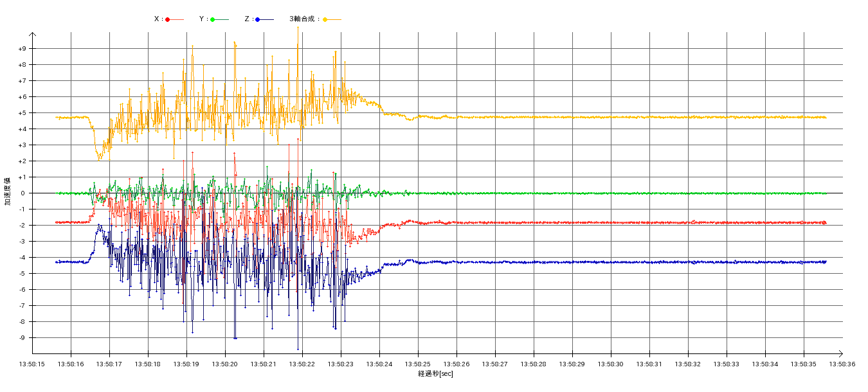
Task: Click the 13:58:24 time axis tick label
Action: click(x=379, y=364)
